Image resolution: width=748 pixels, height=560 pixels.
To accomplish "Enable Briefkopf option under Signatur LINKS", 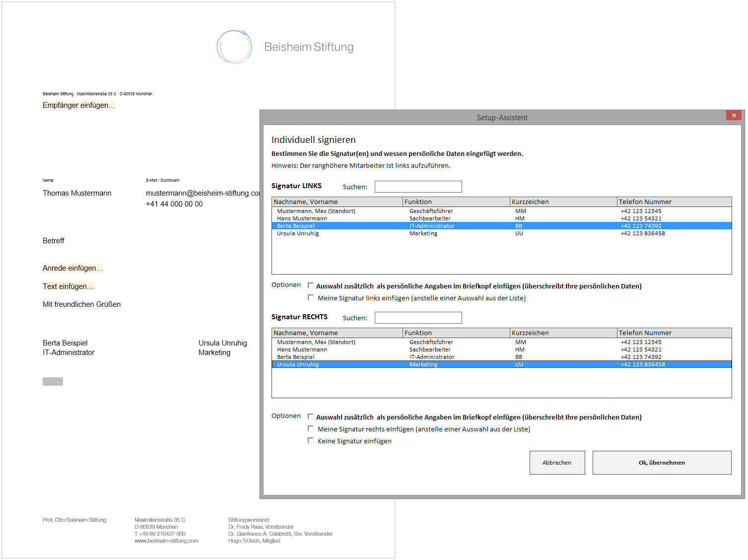I will [311, 285].
